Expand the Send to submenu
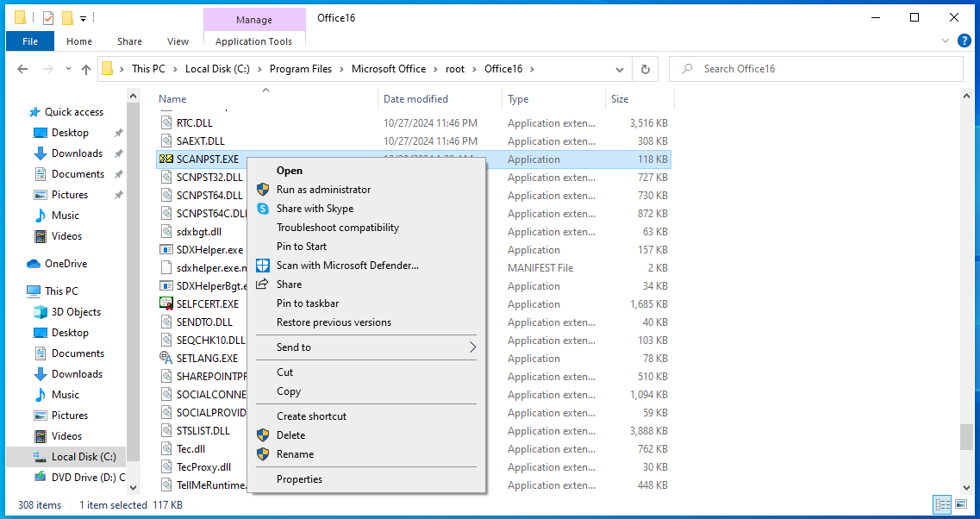Viewport: 980px width, 519px height. coord(471,347)
